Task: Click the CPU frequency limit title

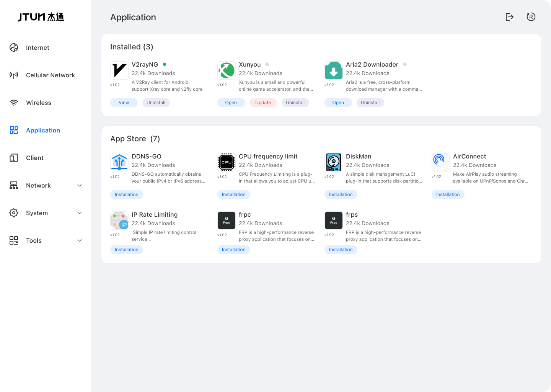Action: (268, 157)
